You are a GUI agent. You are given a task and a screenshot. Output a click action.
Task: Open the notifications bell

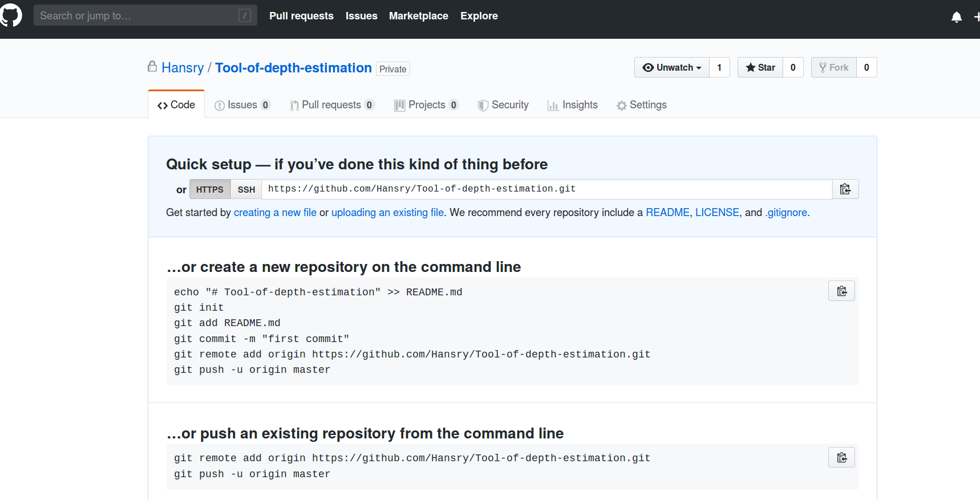pyautogui.click(x=957, y=17)
